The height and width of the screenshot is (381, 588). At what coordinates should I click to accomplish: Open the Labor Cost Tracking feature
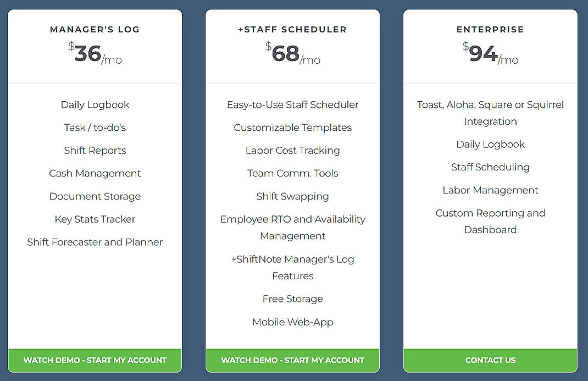pyautogui.click(x=292, y=150)
